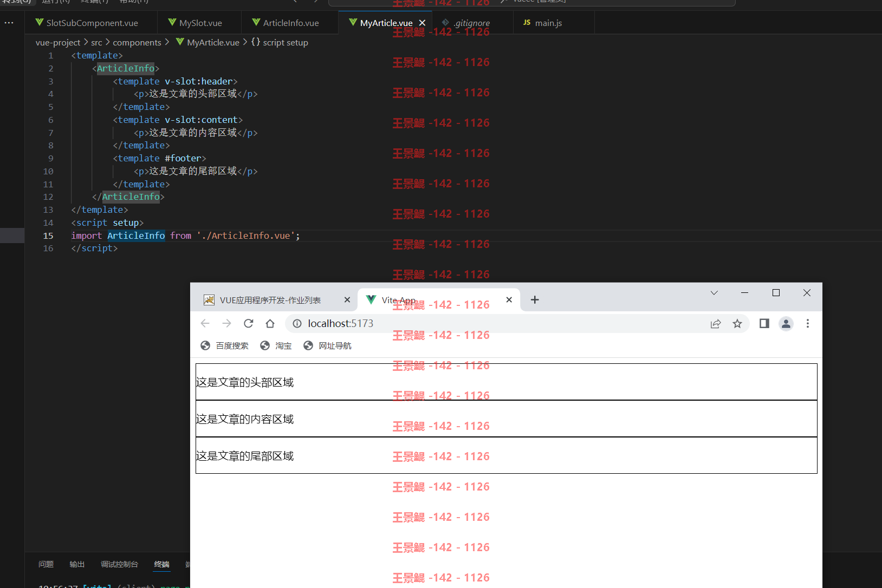Close the MyArticle.vue editor tab
Viewport: 882px width, 588px height.
click(423, 23)
